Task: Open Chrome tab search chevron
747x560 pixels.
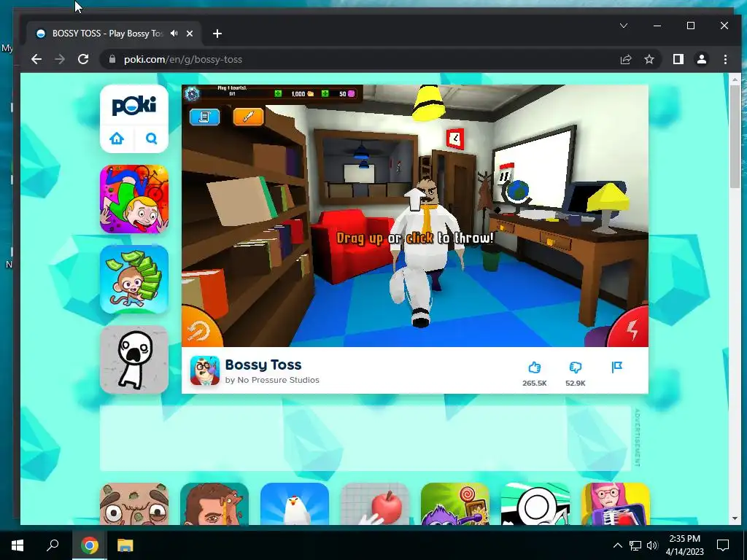Action: [x=624, y=26]
